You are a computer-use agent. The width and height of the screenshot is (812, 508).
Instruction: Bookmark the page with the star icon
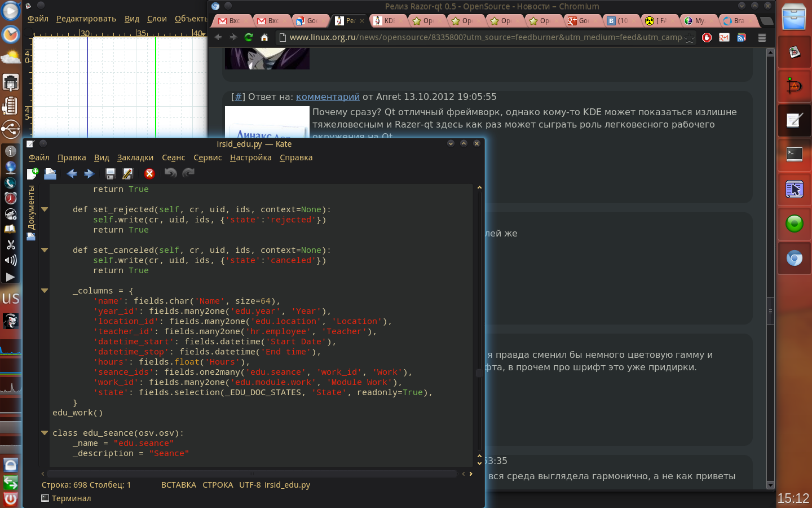tap(689, 38)
